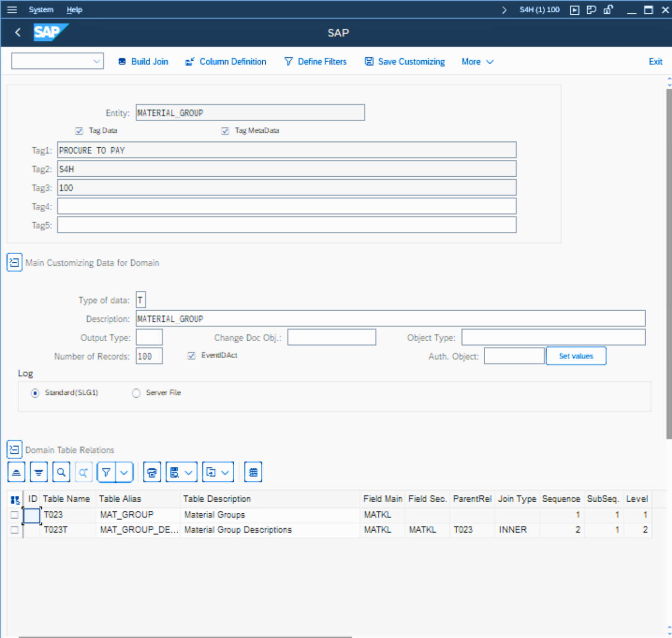The height and width of the screenshot is (638, 672).
Task: Select the Server File radio button
Action: point(136,393)
